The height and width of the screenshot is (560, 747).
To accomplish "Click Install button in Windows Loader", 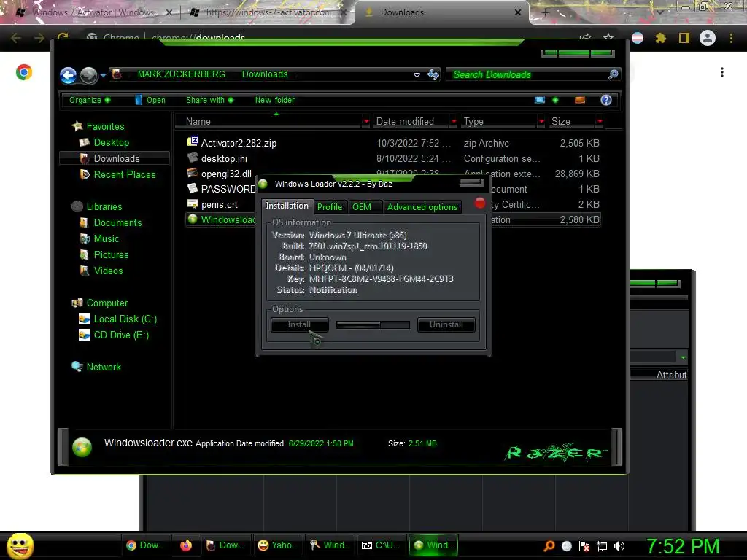I will [299, 324].
